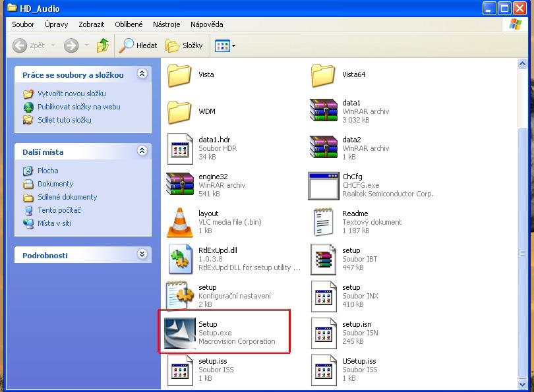Select the setup.isn file icon
This screenshot has width=534, height=392.
(x=324, y=333)
